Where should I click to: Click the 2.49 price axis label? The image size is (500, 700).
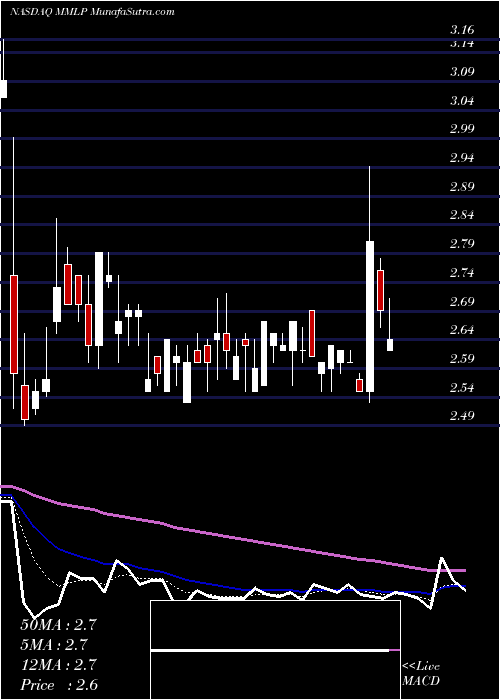tap(462, 416)
